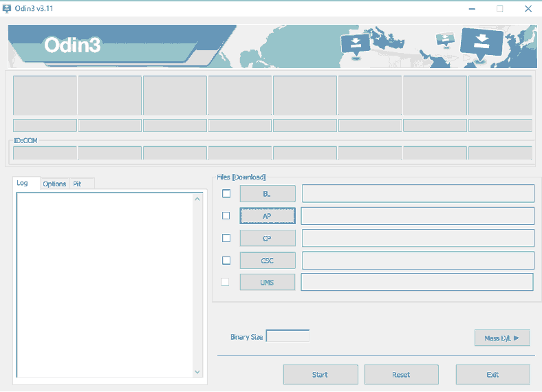Click the Odin3 app icon in title bar
The image size is (542, 392).
coord(7,9)
